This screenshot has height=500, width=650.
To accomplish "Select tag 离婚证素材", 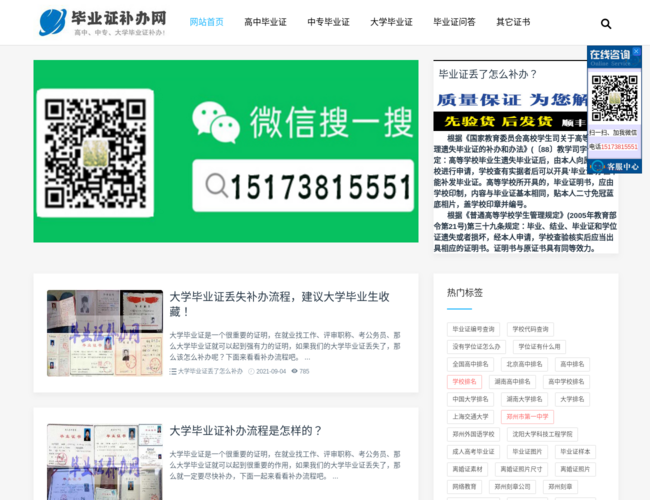I will [x=467, y=469].
